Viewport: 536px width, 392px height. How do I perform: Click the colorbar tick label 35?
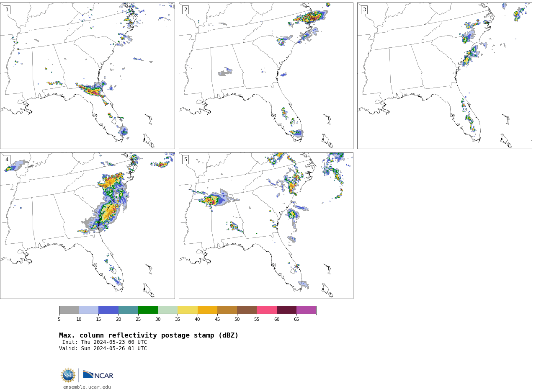pos(178,319)
